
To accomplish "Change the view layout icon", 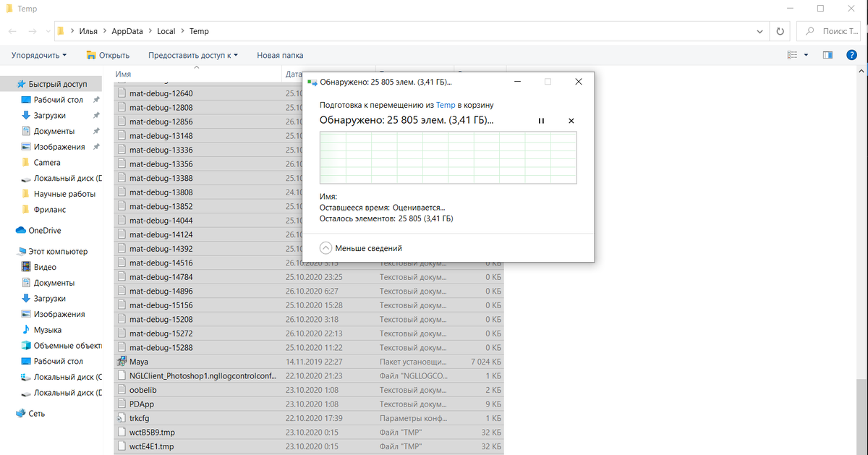I will pos(793,55).
